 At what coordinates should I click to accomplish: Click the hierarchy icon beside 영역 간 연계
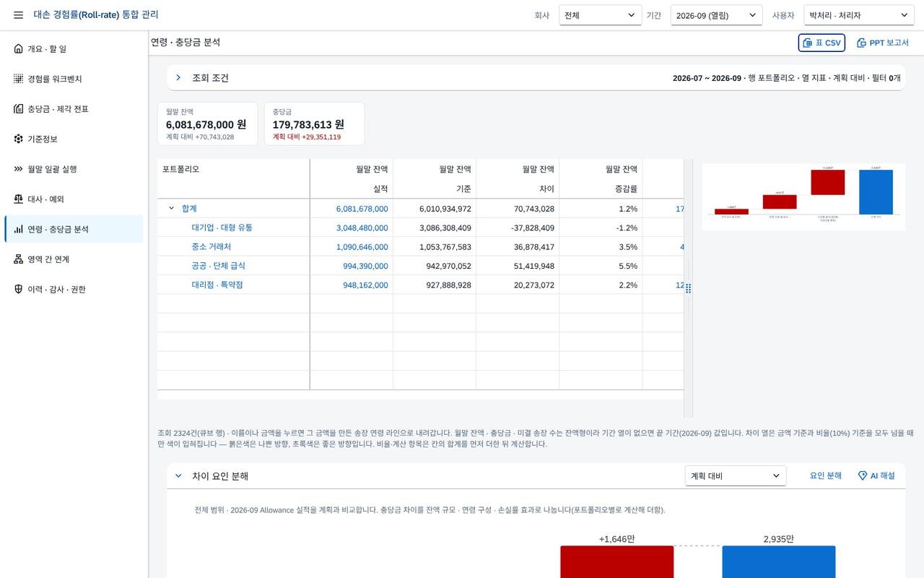tap(18, 259)
